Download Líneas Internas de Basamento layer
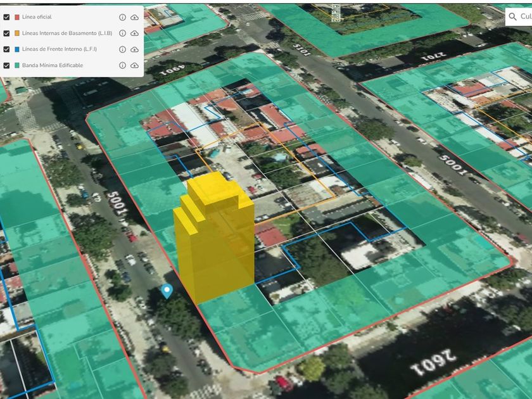 pos(135,33)
